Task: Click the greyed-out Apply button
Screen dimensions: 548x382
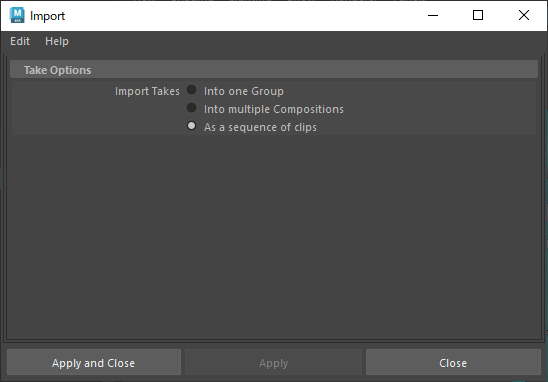Action: tap(273, 362)
